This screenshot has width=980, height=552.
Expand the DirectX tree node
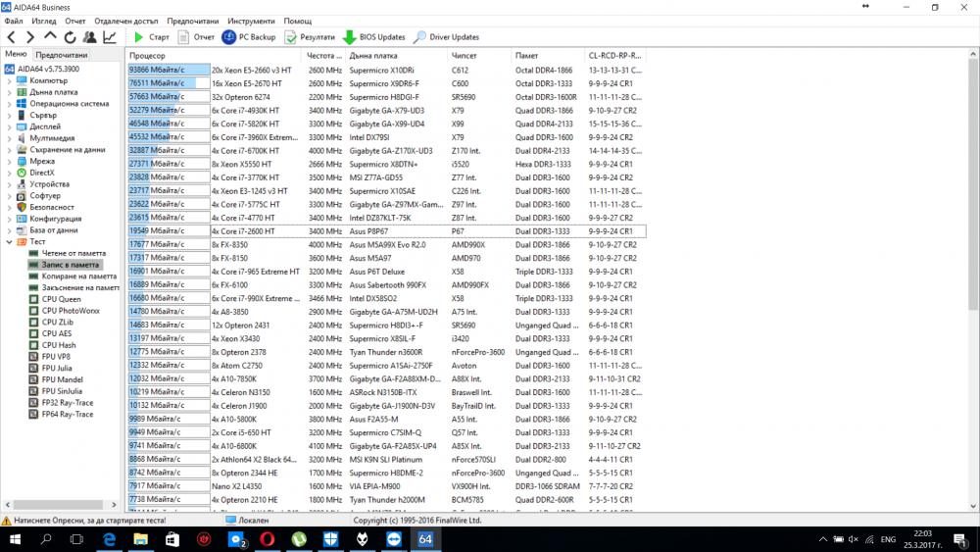coord(10,173)
